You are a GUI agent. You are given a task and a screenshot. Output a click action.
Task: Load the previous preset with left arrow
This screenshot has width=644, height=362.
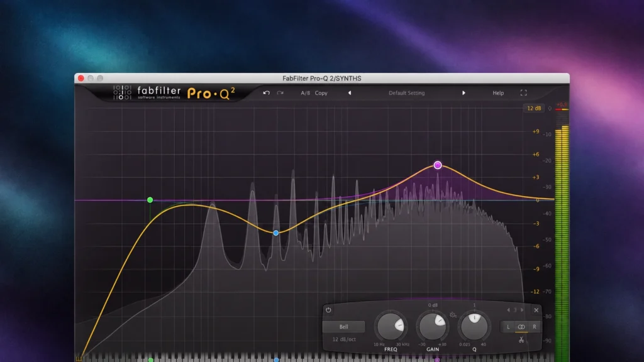[x=350, y=93]
